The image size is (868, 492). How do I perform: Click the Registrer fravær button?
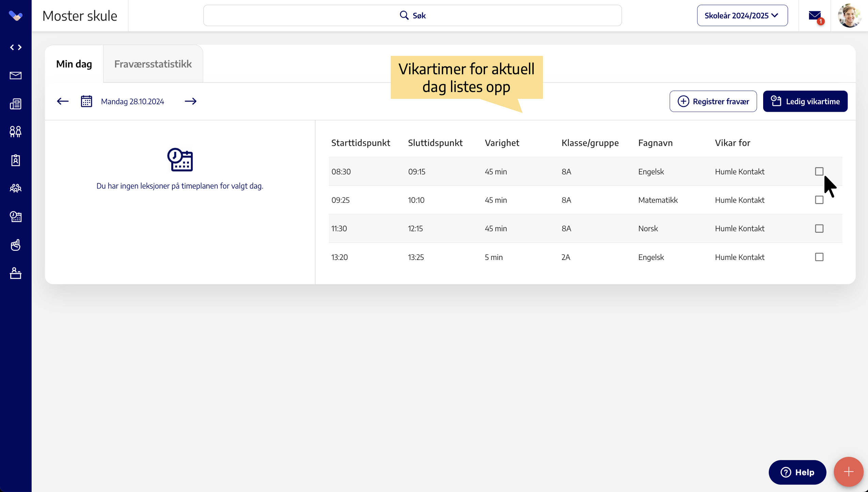pos(713,101)
